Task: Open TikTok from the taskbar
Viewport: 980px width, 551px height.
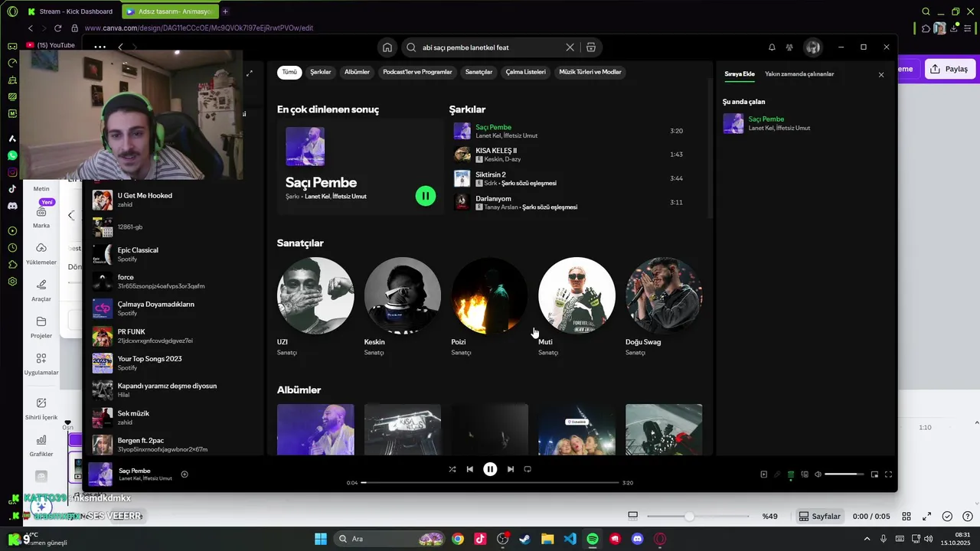Action: click(480, 539)
